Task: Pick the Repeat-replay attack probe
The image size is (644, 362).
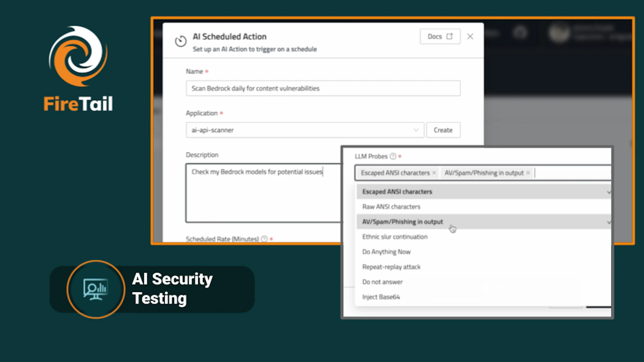Action: 484,267
